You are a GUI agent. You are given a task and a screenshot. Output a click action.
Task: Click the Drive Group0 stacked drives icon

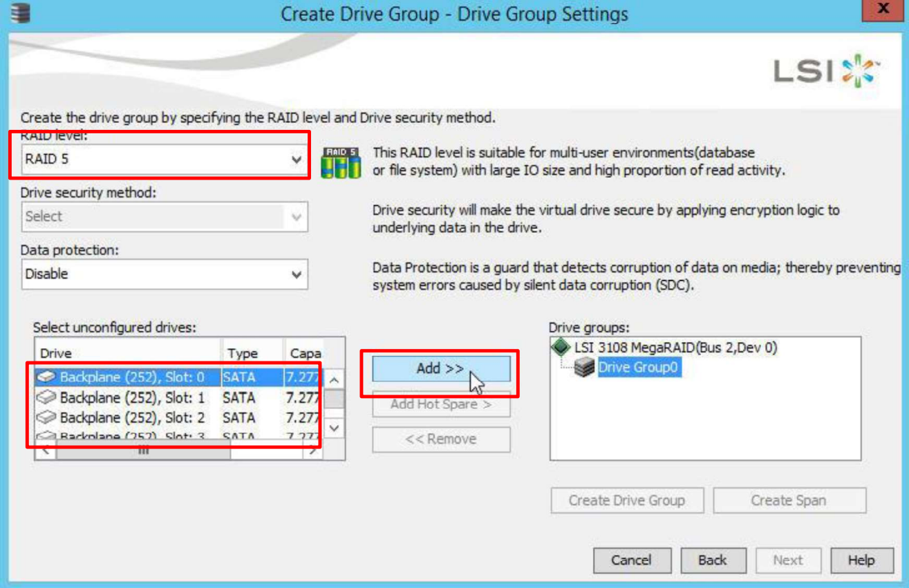[585, 368]
